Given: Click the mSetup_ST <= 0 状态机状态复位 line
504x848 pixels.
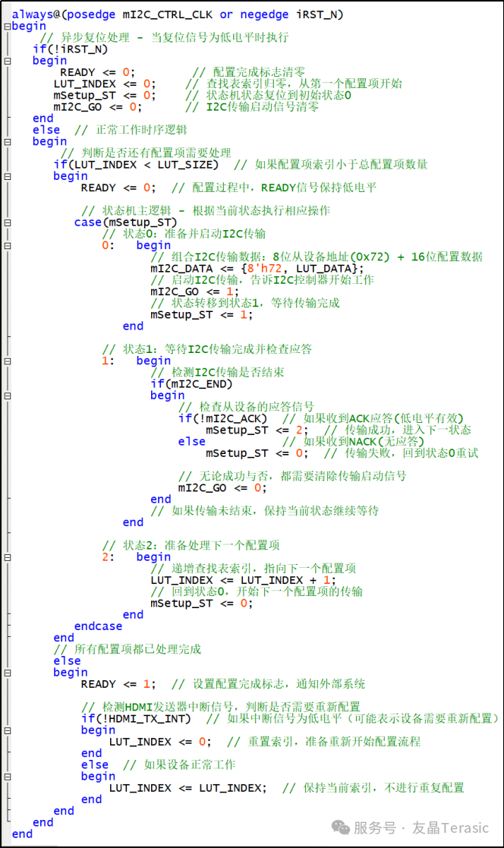Looking at the screenshot, I should tap(202, 95).
